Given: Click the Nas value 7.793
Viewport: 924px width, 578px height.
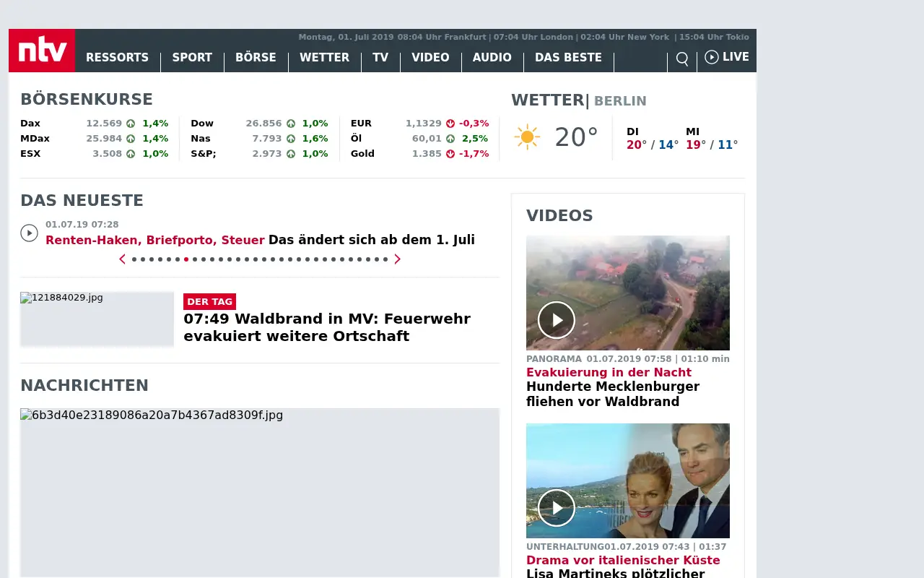Looking at the screenshot, I should coord(267,139).
